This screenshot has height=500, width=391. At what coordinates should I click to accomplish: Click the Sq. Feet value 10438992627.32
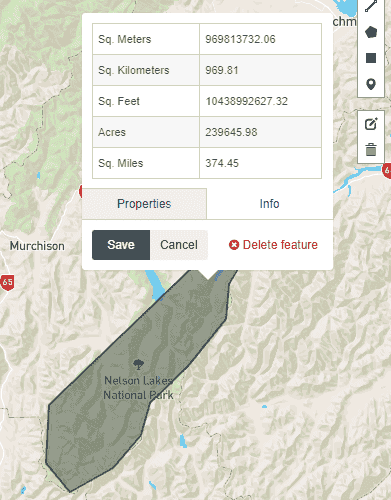(x=246, y=101)
